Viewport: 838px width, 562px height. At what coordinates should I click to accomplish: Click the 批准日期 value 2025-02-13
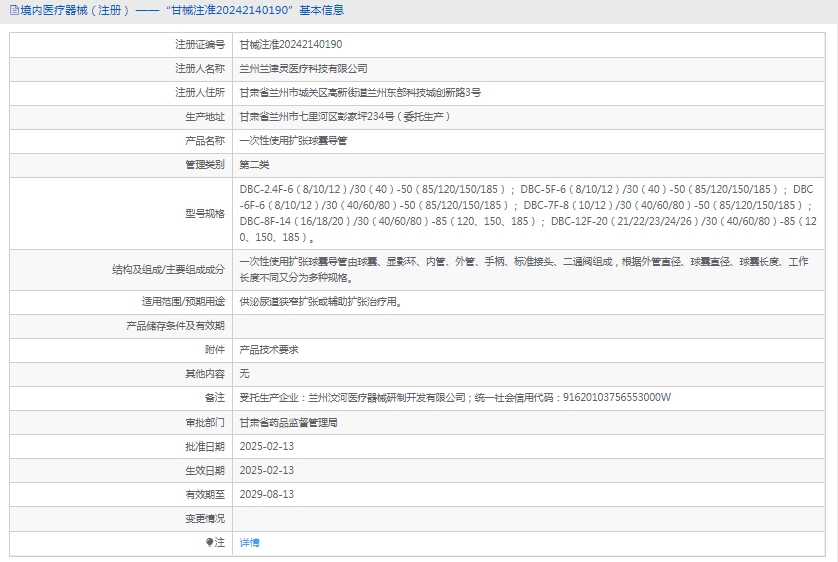(267, 446)
